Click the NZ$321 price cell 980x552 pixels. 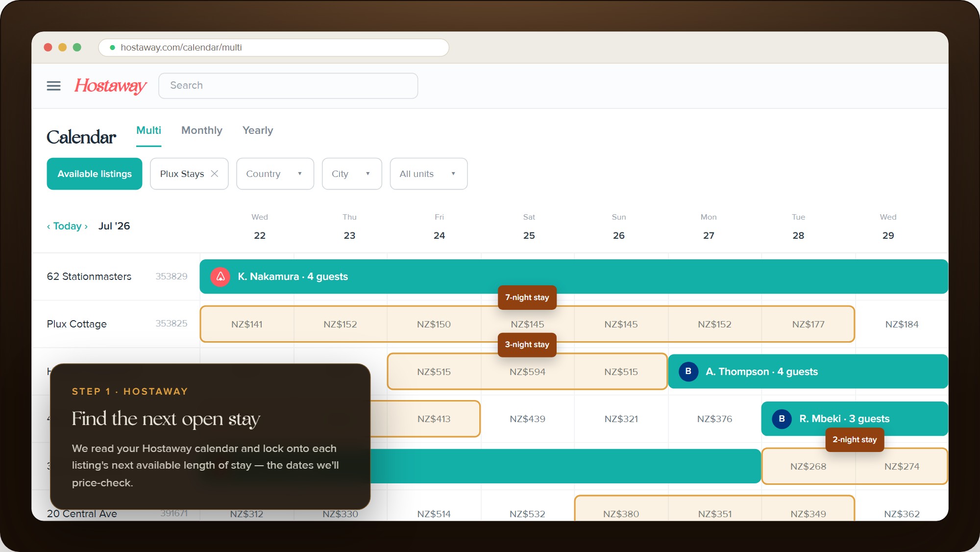pyautogui.click(x=621, y=419)
